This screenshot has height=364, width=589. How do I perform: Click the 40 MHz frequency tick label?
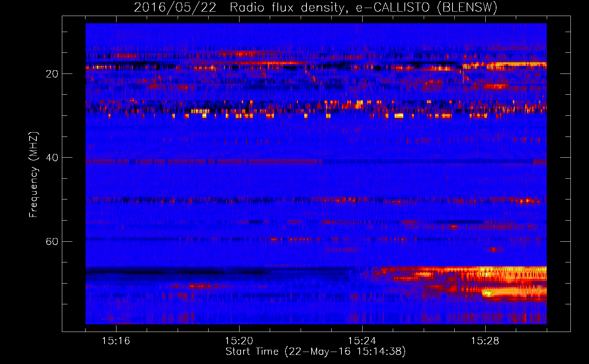coord(52,158)
